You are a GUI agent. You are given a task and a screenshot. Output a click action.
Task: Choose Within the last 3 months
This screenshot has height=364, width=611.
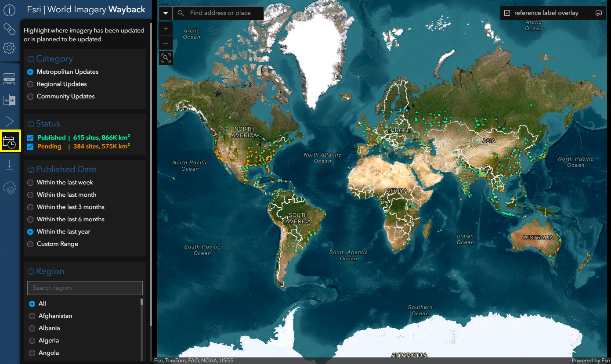(30, 207)
